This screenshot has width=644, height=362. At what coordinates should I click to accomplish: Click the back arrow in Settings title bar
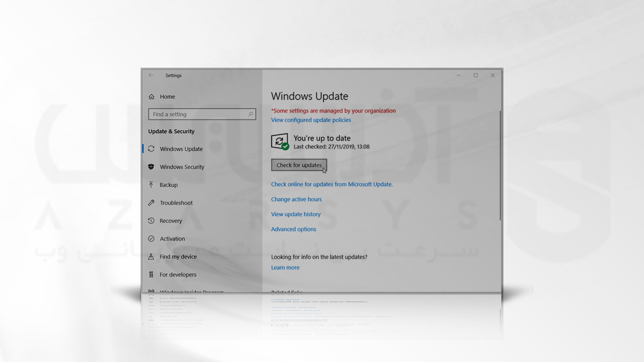coord(151,75)
